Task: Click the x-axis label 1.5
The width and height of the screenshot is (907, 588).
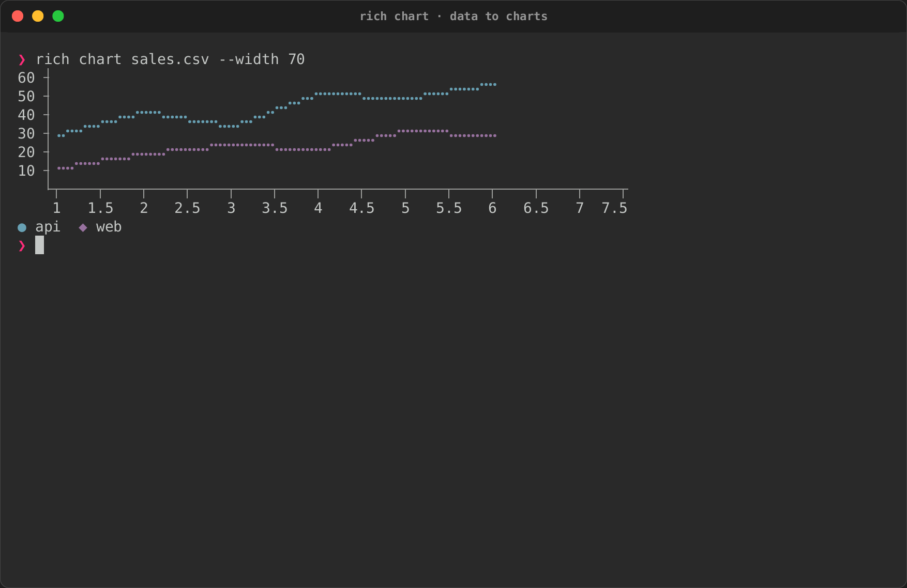Action: (100, 208)
